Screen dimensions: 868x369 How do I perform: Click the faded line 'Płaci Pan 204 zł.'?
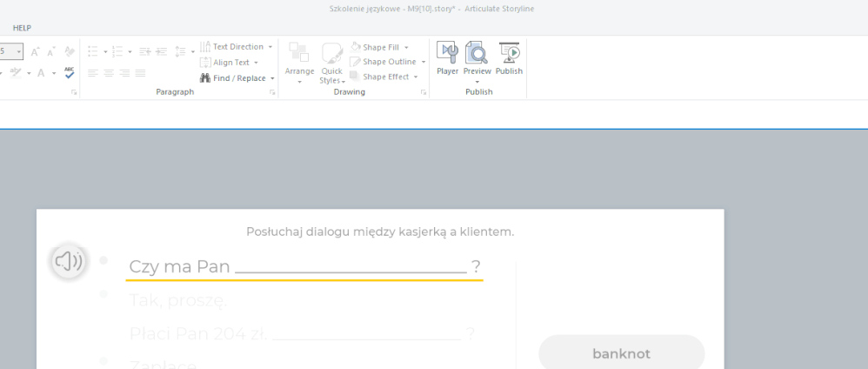tap(198, 333)
